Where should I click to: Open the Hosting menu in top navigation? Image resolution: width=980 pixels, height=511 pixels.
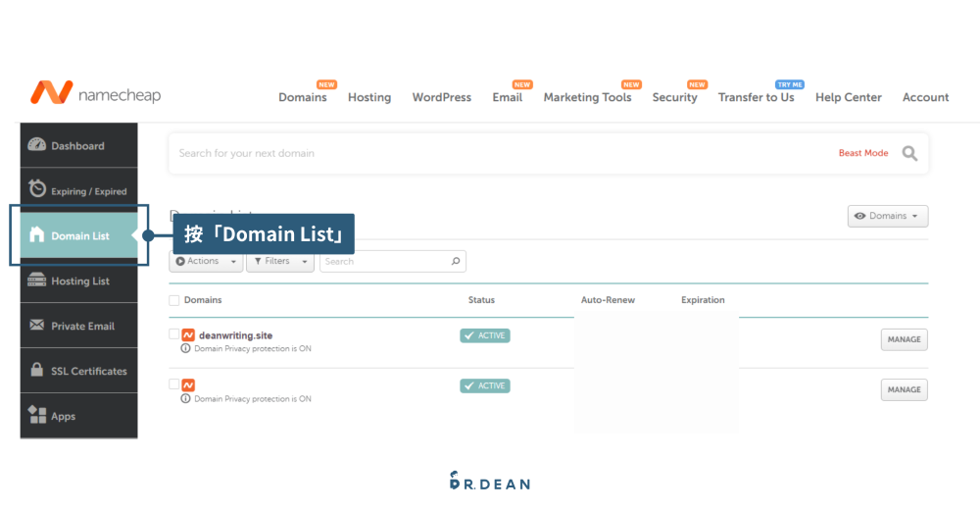point(369,98)
